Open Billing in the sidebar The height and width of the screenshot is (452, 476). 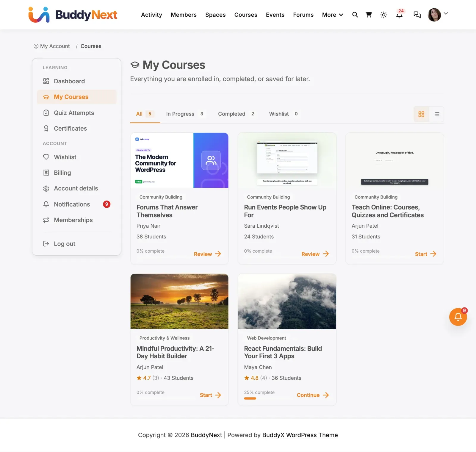pos(77,173)
